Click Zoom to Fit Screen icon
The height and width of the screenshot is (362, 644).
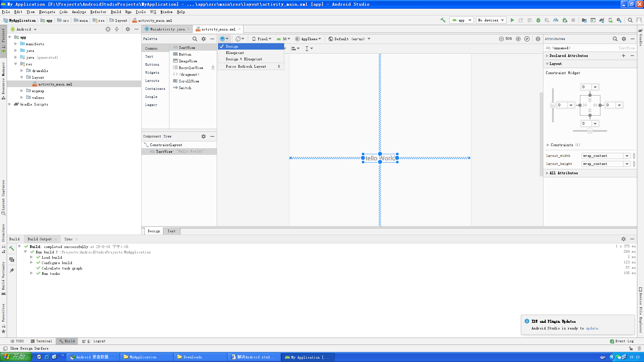527,39
